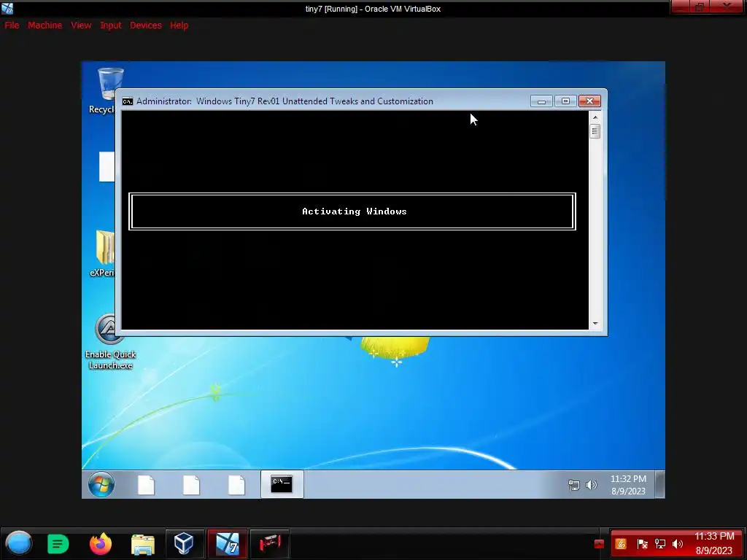Maximize the Administrator console window
Viewport: 747px width, 560px height.
pyautogui.click(x=565, y=101)
